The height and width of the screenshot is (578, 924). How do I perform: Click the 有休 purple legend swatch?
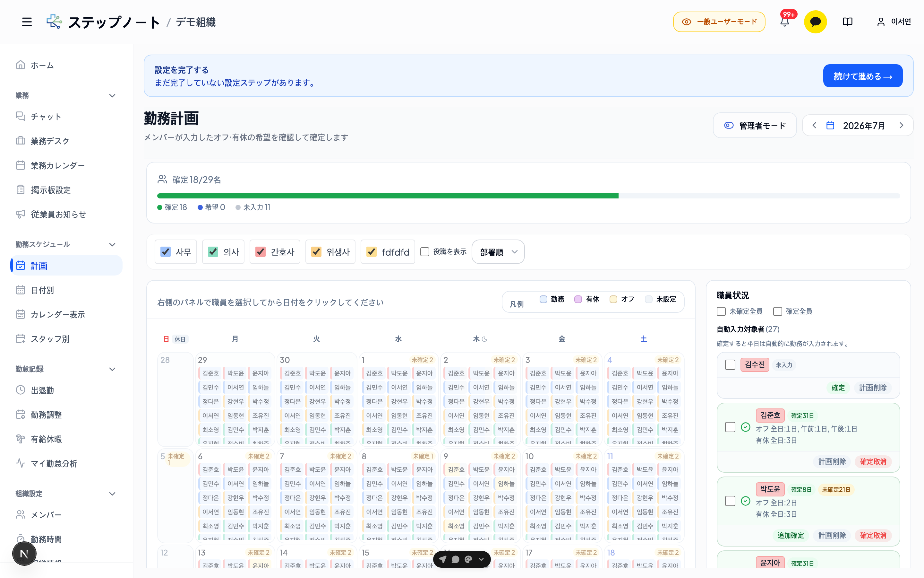click(578, 299)
